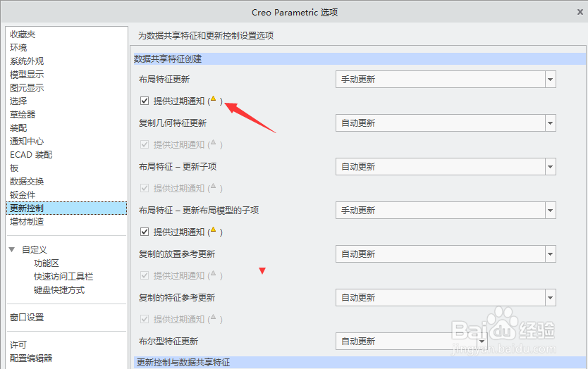Screen dimensions: 588x369
Task: Select ECAD 装配 category
Action: click(x=31, y=155)
